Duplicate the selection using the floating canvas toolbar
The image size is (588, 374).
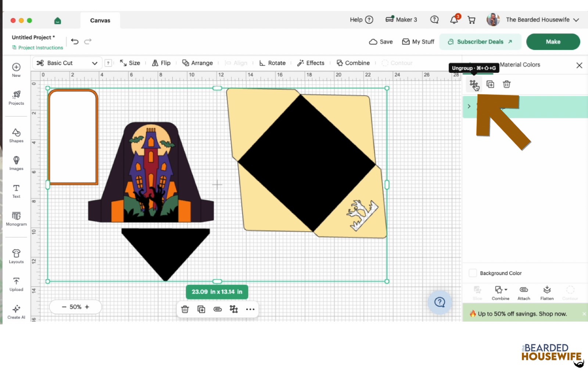coord(201,309)
